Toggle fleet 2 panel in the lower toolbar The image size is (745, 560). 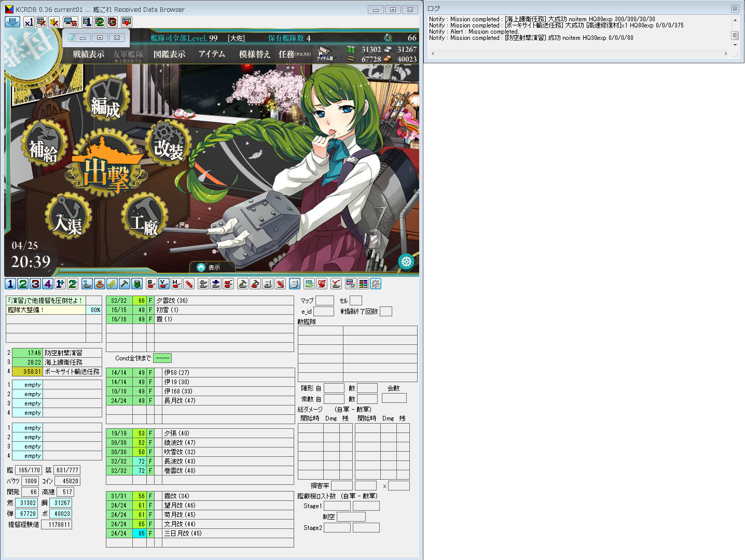pyautogui.click(x=23, y=284)
